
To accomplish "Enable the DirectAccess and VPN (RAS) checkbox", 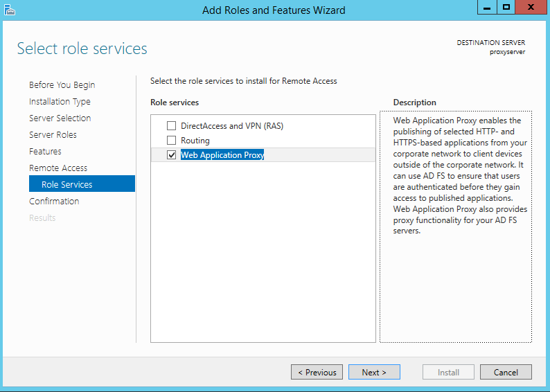I will coord(171,126).
